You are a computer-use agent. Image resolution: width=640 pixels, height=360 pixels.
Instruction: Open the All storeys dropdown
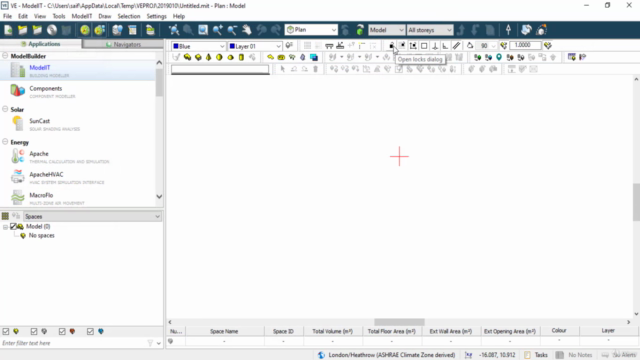430,30
